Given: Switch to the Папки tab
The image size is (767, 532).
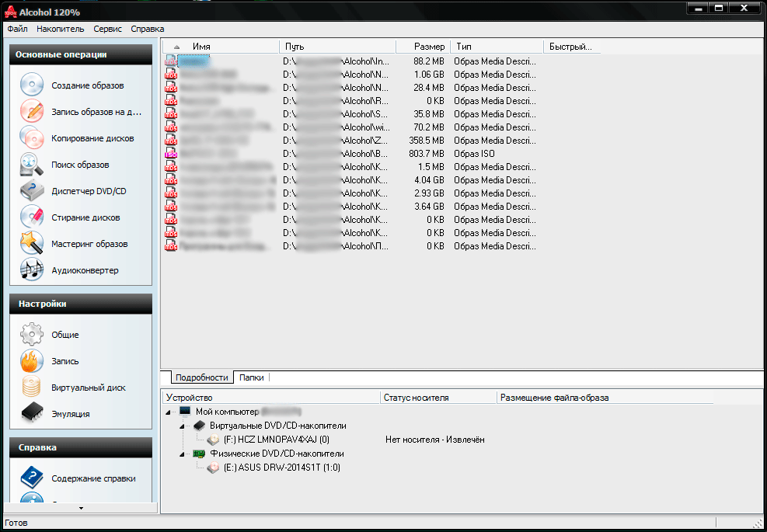Looking at the screenshot, I should point(252,377).
